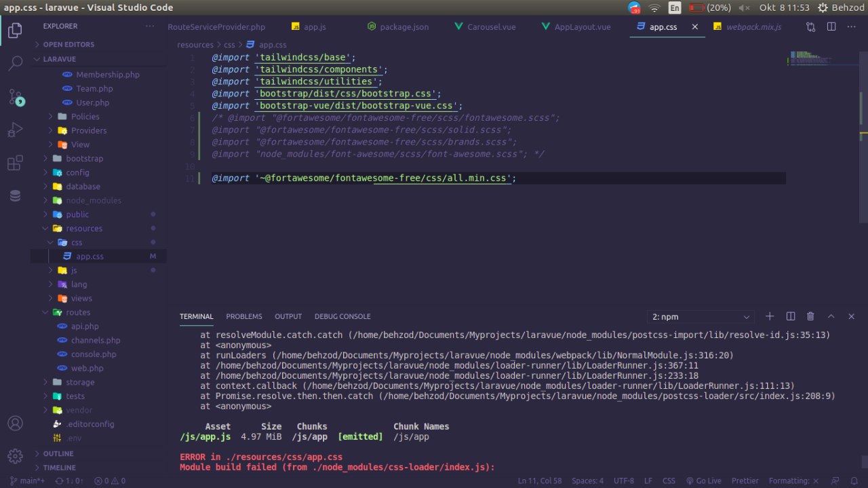This screenshot has height=488, width=868.
Task: Open Explorer more actions ellipsis
Action: tap(150, 26)
